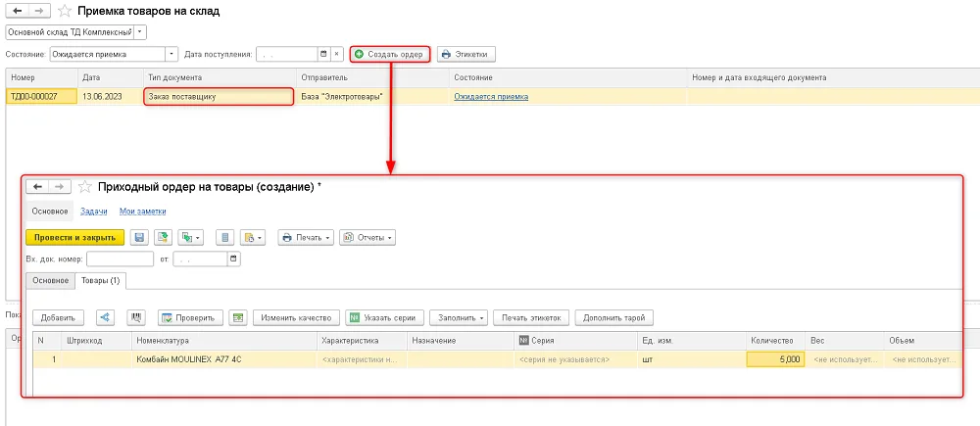Viewport: 980px width, 426px height.
Task: Open Основное section of the order navigation
Action: coord(50,212)
